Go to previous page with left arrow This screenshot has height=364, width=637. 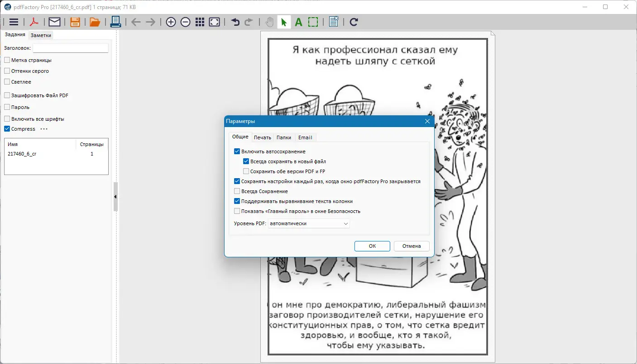click(x=136, y=22)
